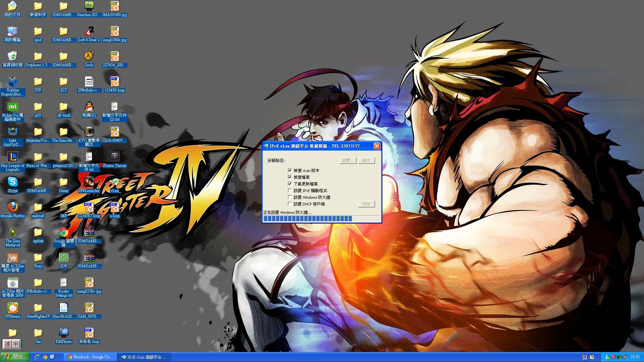The image size is (644, 362).
Task: Switch to Facebook Chrome taskbar item
Action: click(90, 357)
